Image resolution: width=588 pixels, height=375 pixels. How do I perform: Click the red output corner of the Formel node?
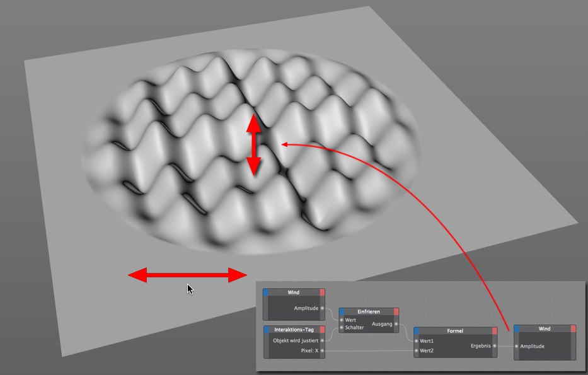pos(495,330)
